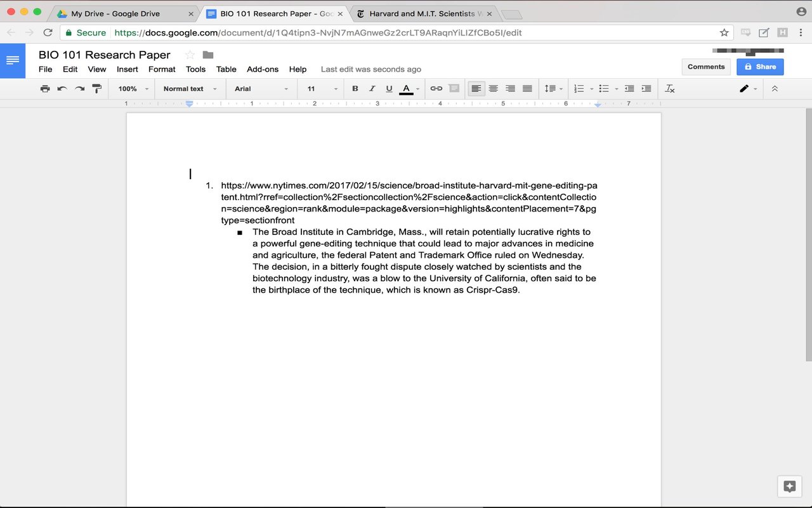Click the Insert link icon
This screenshot has height=508, width=812.
click(x=436, y=89)
